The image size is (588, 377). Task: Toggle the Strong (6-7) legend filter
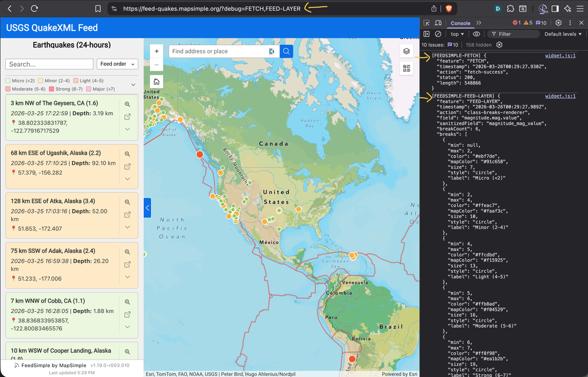point(66,89)
